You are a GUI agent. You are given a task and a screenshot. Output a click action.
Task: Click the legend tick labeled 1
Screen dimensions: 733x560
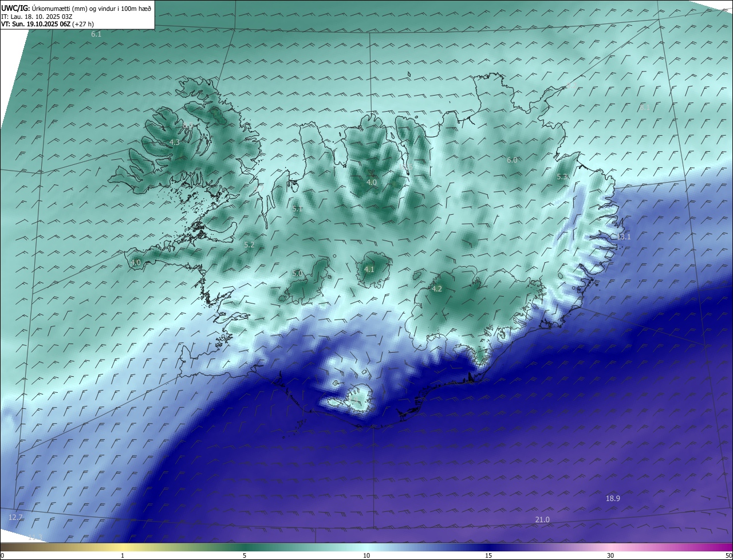[123, 555]
